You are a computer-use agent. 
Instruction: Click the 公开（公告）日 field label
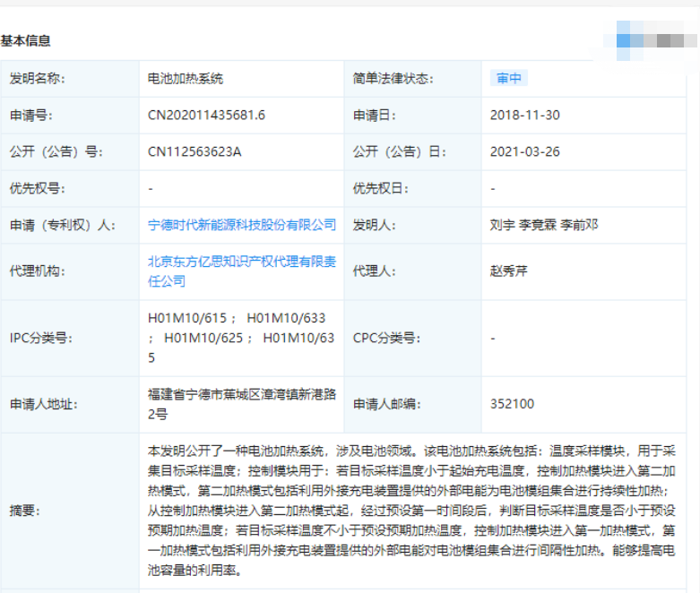[399, 151]
